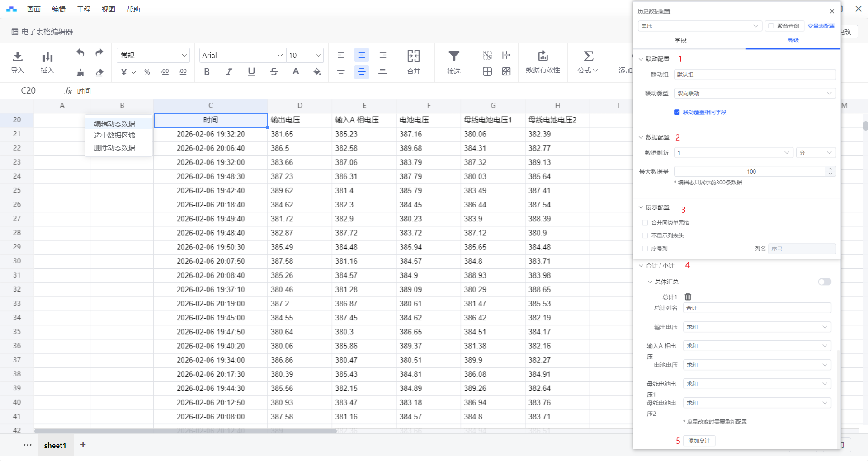Click the Merge cells (合并) icon
The image size is (868, 461).
[x=413, y=57]
